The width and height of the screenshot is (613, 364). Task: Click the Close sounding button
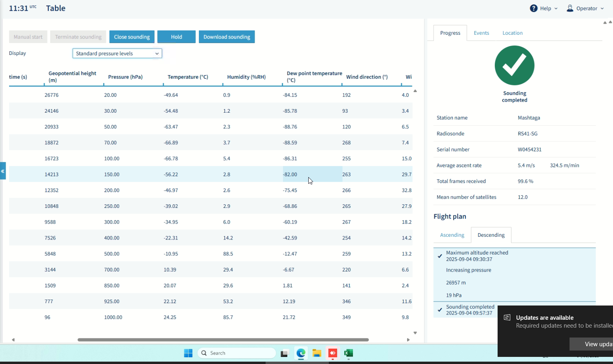tap(132, 37)
